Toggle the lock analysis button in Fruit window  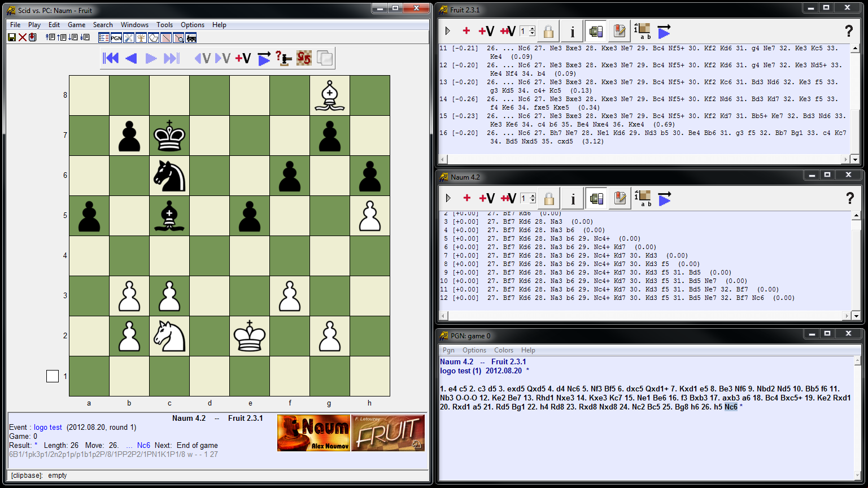click(x=548, y=32)
